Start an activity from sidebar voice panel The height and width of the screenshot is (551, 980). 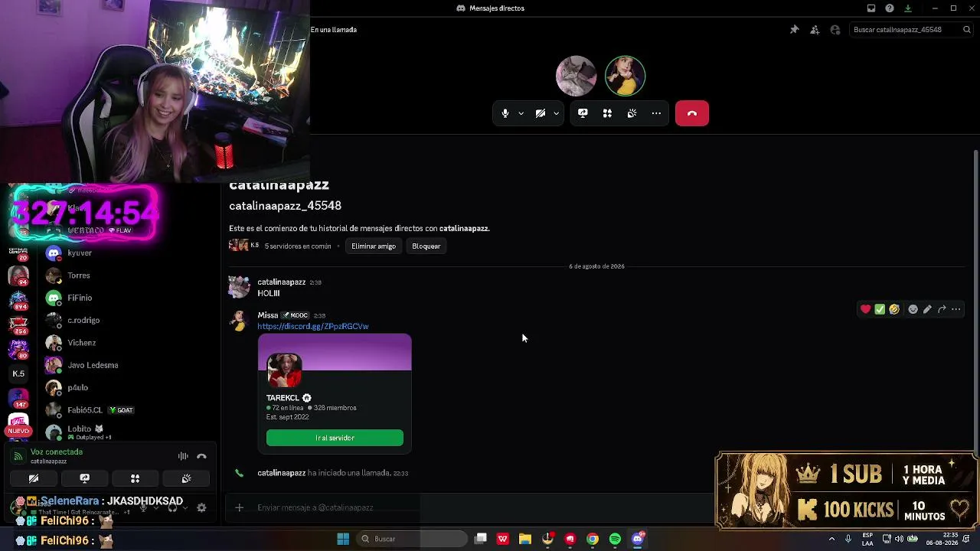[135, 478]
